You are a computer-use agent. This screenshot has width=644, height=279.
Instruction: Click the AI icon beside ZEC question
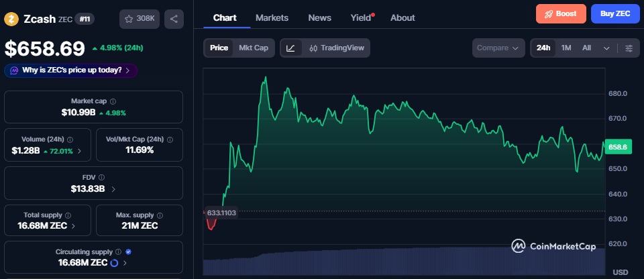coord(14,70)
